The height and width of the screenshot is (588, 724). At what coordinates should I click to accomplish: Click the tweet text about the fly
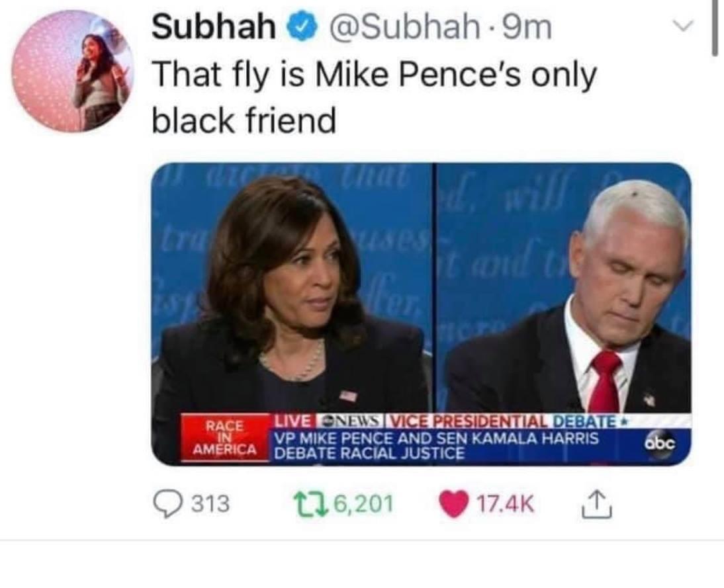(375, 98)
